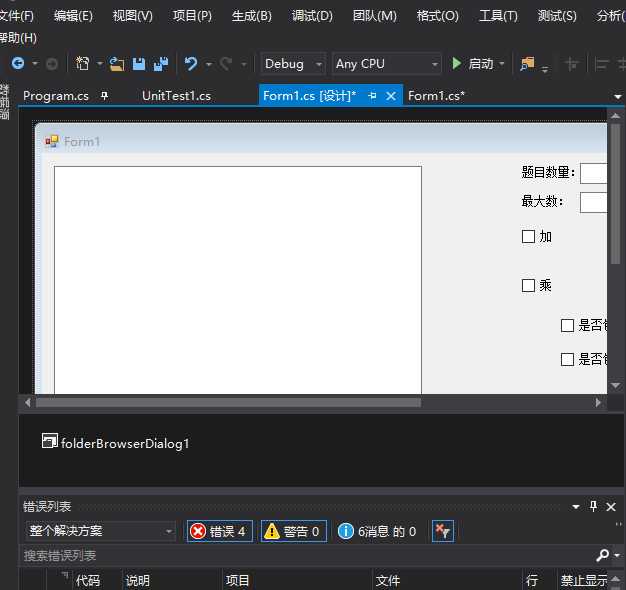Click the designer vertical scrollbar thumb

point(615,194)
